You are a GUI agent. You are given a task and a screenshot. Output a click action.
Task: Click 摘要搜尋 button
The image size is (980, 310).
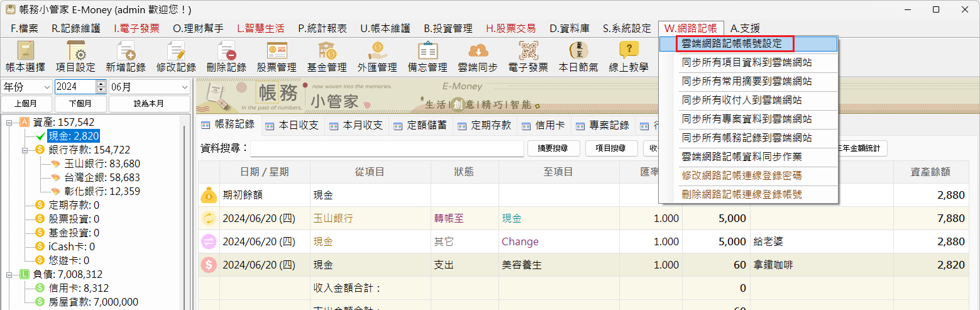coord(553,148)
